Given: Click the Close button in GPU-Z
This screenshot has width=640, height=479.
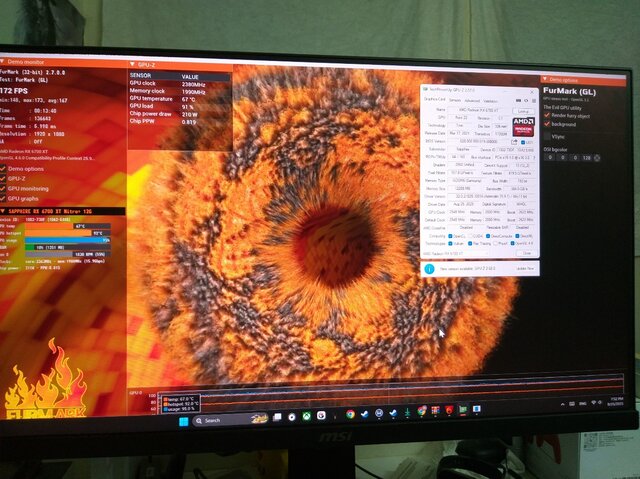Looking at the screenshot, I should coord(526,253).
